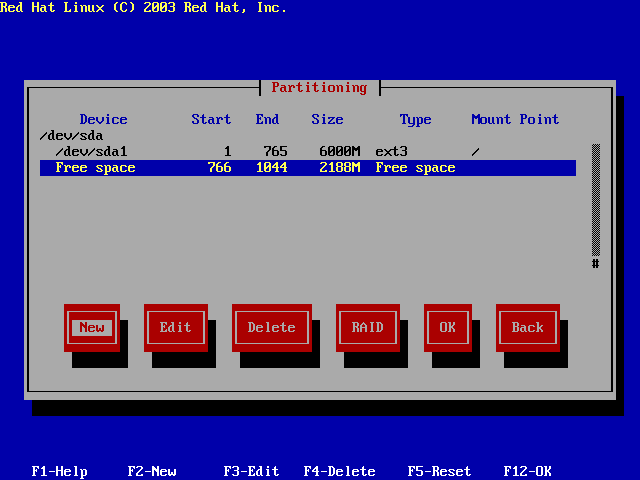Click the 1044 end cylinder value
This screenshot has width=640, height=480.
point(272,168)
